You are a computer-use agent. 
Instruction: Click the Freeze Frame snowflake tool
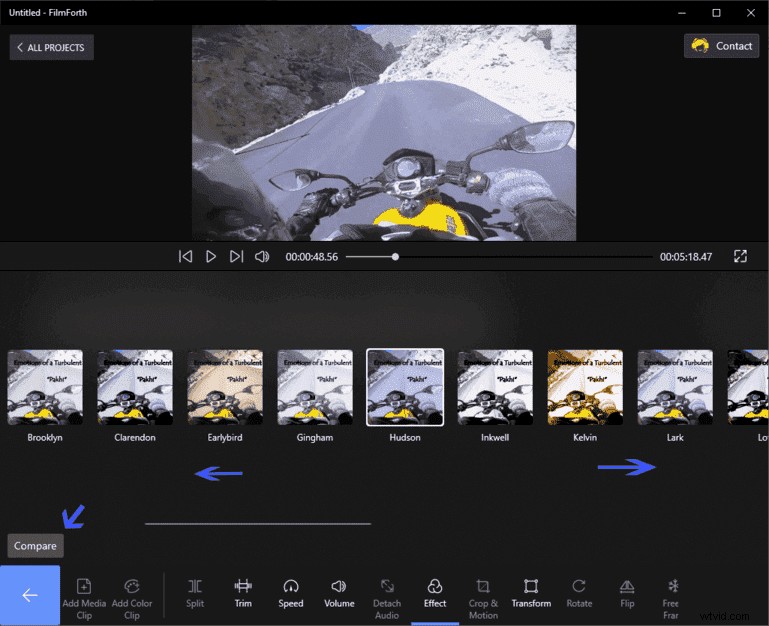(671, 598)
